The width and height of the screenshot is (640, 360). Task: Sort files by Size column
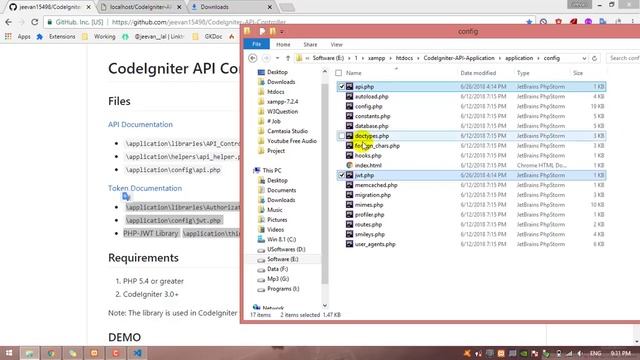(x=578, y=73)
